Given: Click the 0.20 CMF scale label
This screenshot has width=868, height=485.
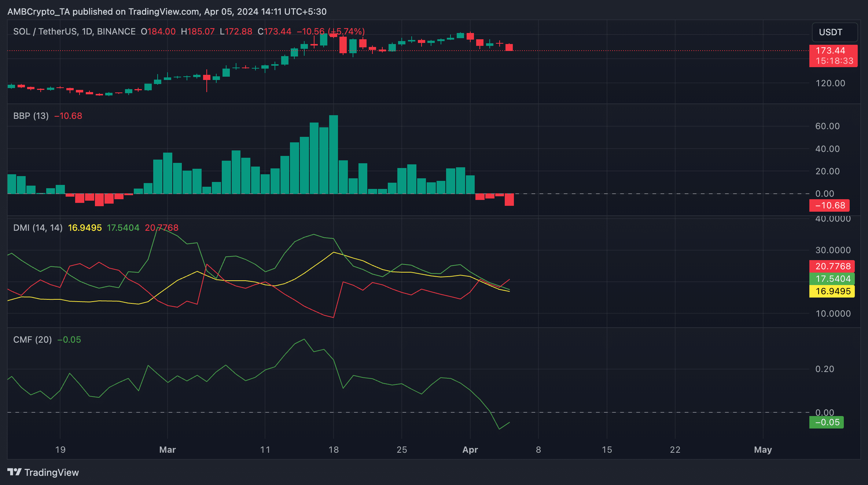Looking at the screenshot, I should (825, 369).
